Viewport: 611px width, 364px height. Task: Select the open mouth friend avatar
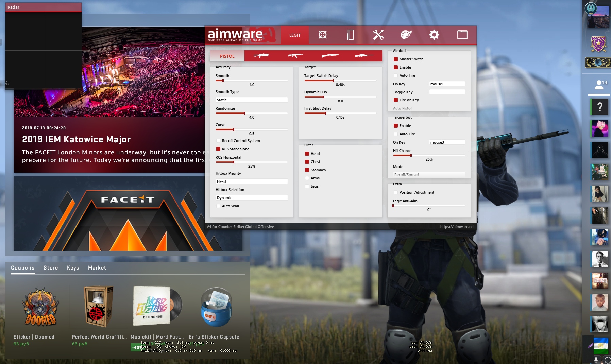click(600, 325)
